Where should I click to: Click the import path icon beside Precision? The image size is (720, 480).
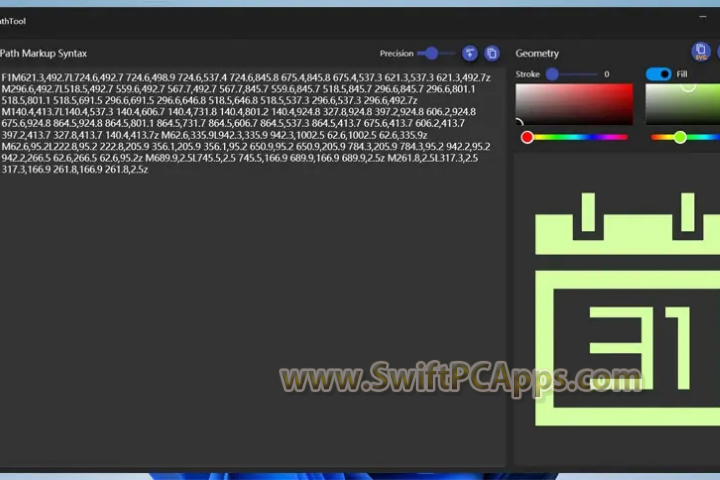tap(469, 53)
